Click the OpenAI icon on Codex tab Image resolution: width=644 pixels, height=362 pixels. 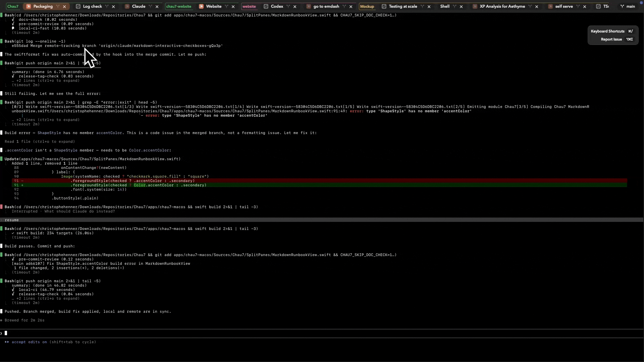point(266,6)
